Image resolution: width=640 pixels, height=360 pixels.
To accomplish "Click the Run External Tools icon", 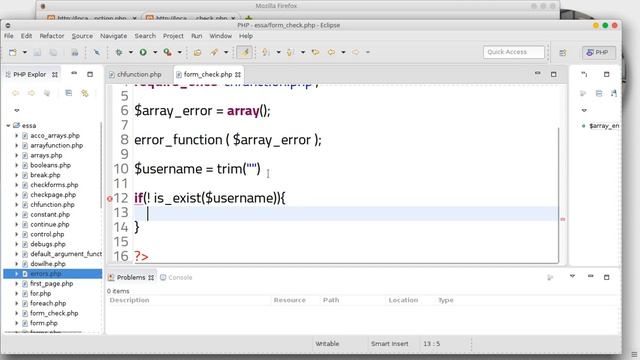I will coord(167,52).
